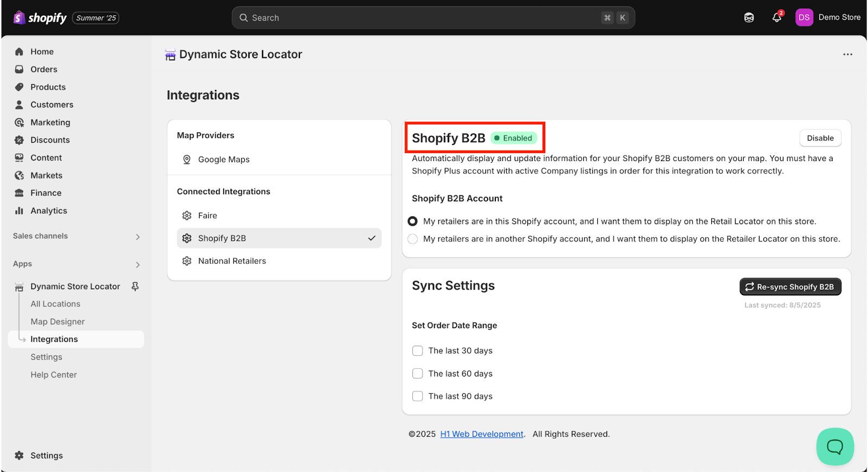Click the Marketing target icon
Screen dimensions: 868x472
(19, 123)
